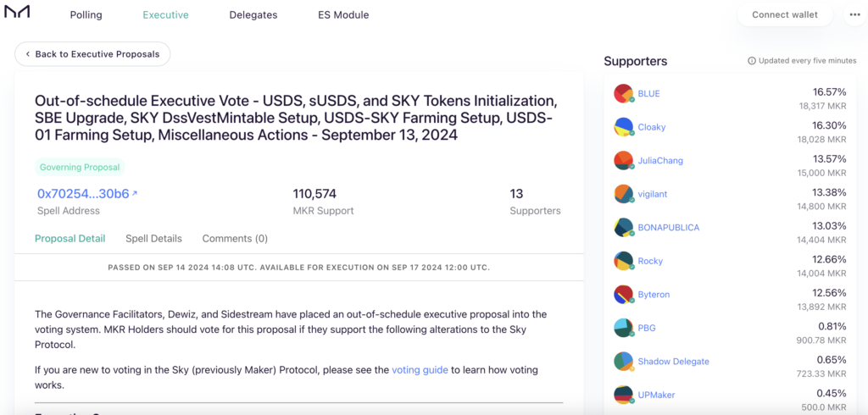
Task: Click the Governing Proposal badge
Action: tap(80, 167)
